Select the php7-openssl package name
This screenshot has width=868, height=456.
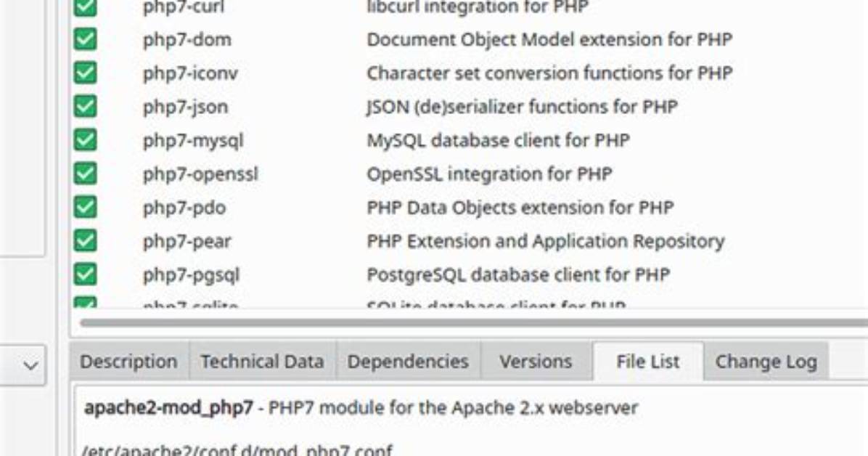tap(200, 174)
